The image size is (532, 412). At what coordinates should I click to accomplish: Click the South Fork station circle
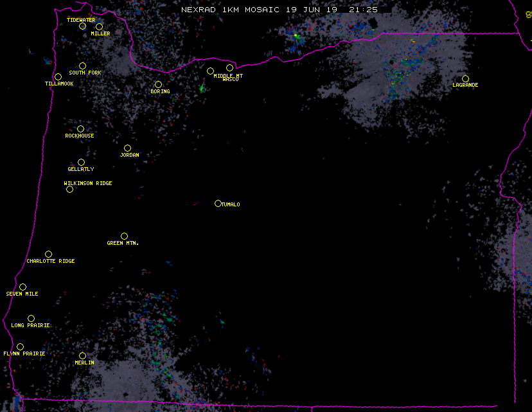pos(82,66)
